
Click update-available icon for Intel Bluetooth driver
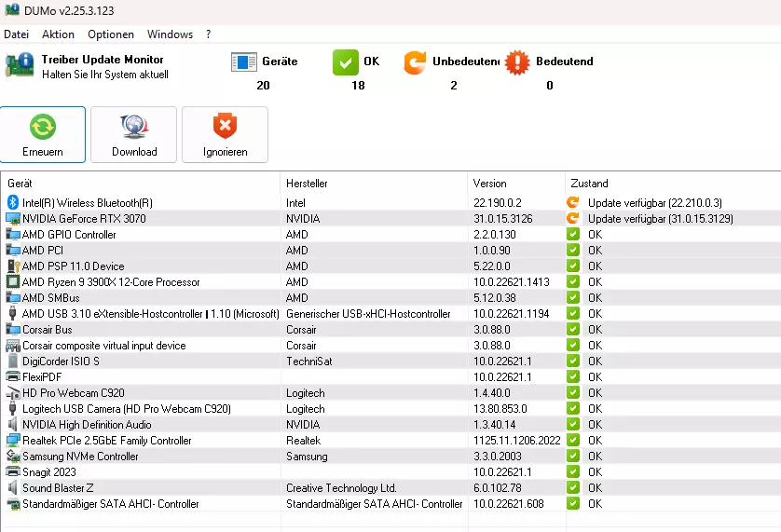[573, 202]
